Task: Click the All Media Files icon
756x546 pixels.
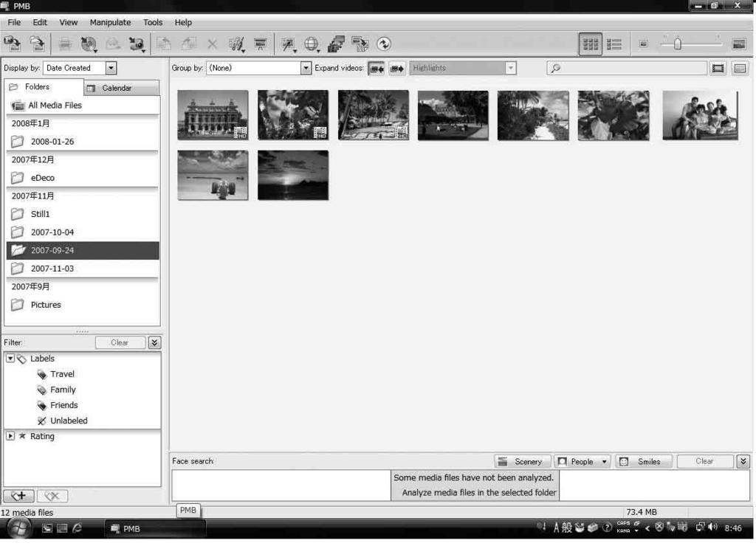Action: [x=18, y=105]
